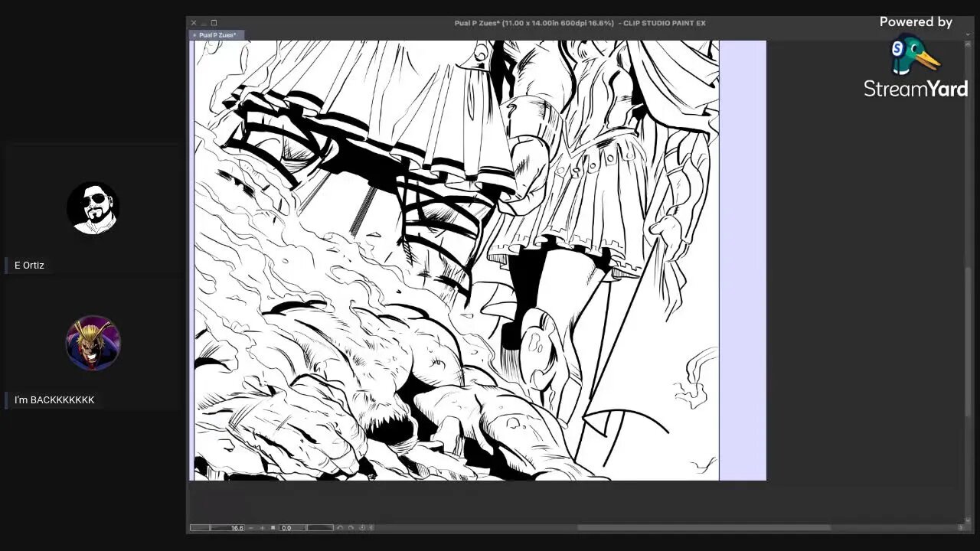Click the reset rotation icon
This screenshot has width=980, height=551.
pyautogui.click(x=362, y=528)
